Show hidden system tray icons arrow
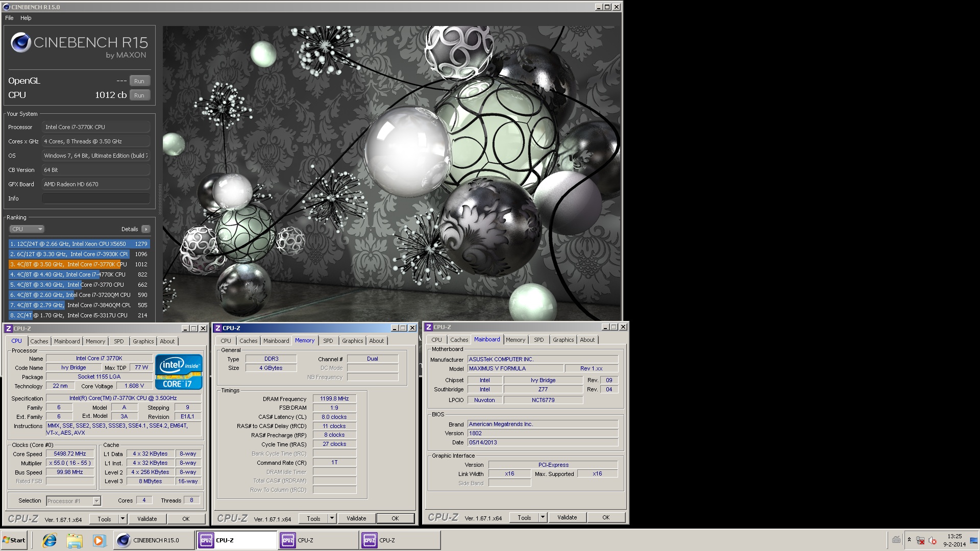The image size is (980, 551). [909, 540]
